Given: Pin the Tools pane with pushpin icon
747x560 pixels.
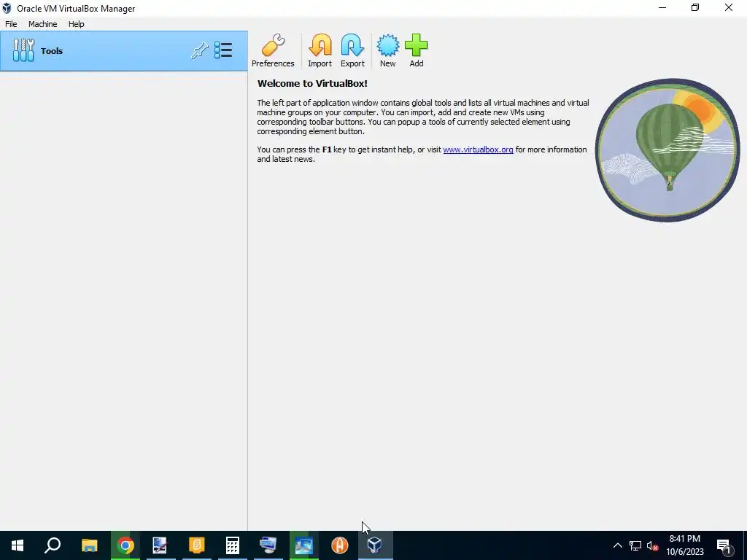Looking at the screenshot, I should click(x=200, y=50).
